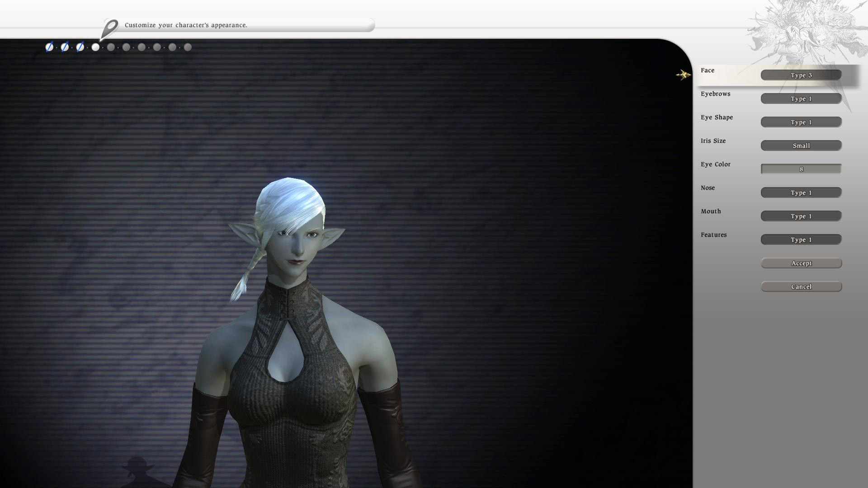Viewport: 868px width, 488px height.
Task: Toggle the Iris Size Small option
Action: [801, 145]
